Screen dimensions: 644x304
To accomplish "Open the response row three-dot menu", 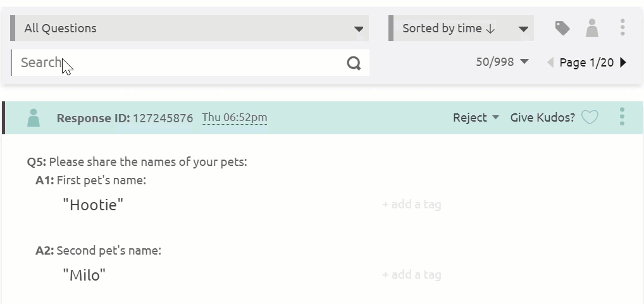I will (x=622, y=117).
